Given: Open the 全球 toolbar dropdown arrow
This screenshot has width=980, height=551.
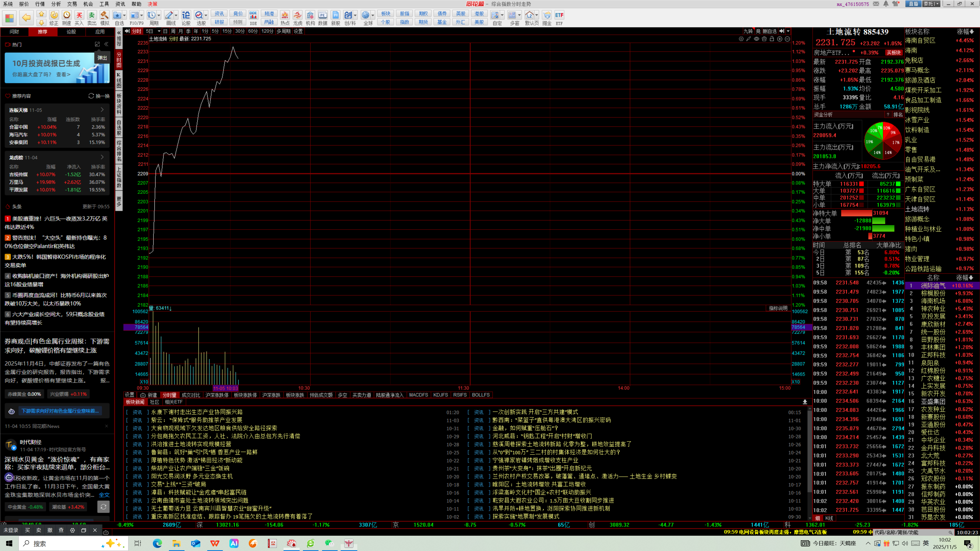Looking at the screenshot, I should tap(373, 15).
